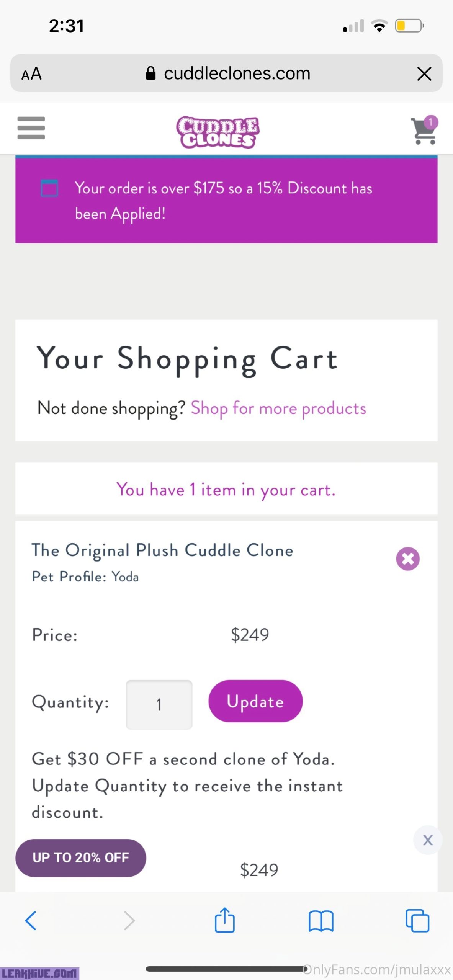Open the hamburger navigation menu
Screen dimensions: 453x980
31,128
